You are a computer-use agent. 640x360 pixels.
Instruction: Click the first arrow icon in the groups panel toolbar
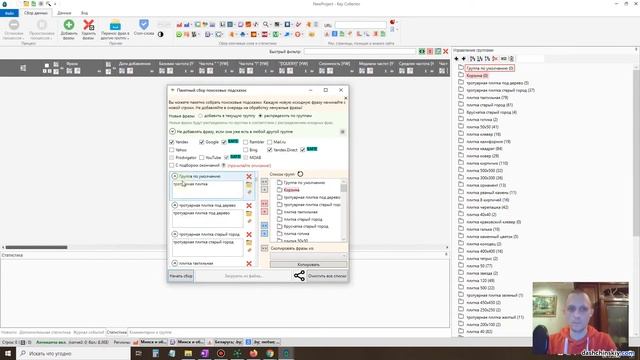[456, 59]
